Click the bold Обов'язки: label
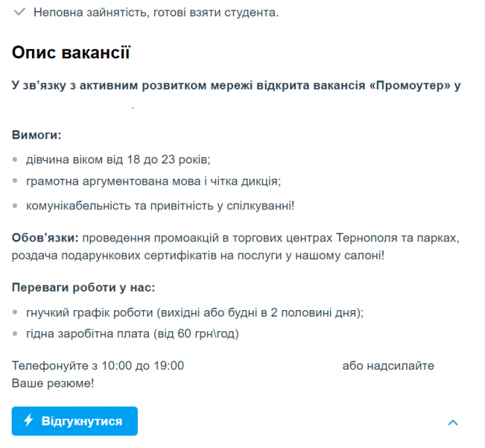The width and height of the screenshot is (485, 448). (x=45, y=238)
